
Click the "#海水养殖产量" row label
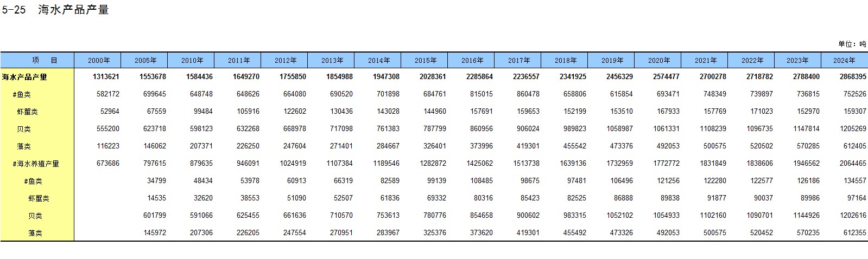click(36, 164)
